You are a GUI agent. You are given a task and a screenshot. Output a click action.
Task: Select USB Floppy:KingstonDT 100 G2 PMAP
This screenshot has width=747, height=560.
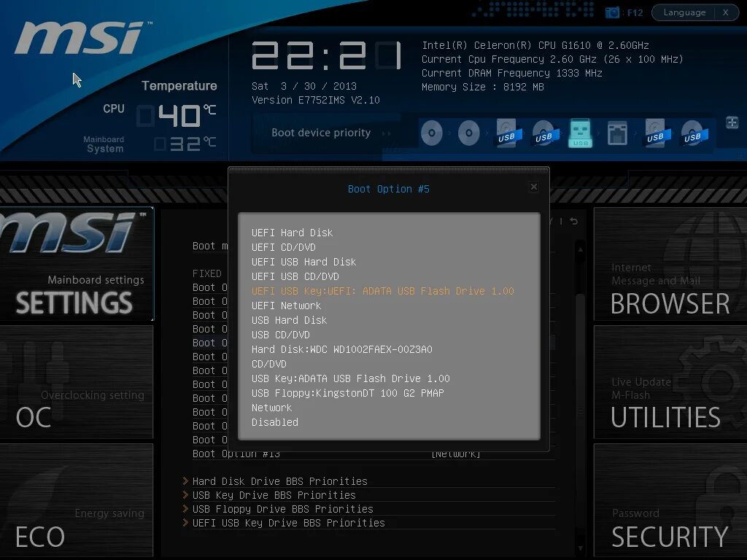pos(348,393)
